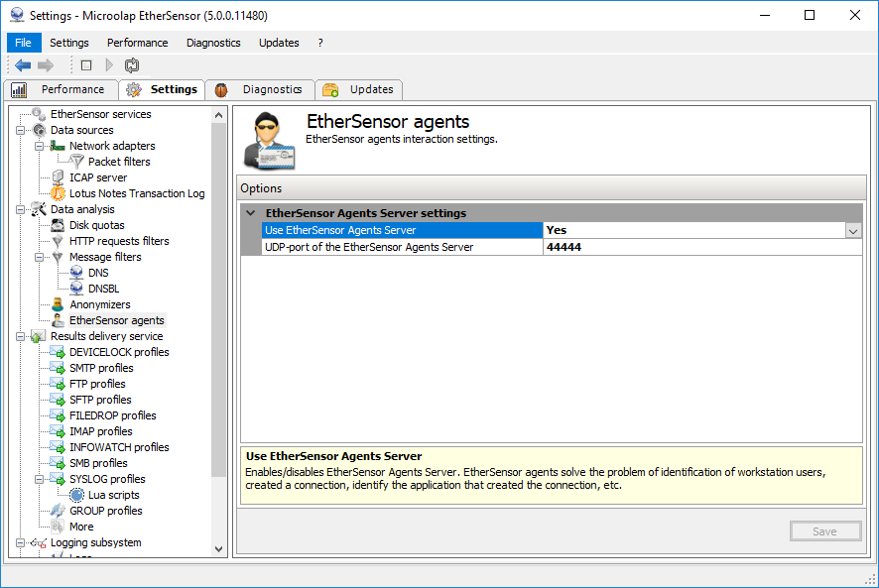Viewport: 879px width, 588px height.
Task: Collapse the SYSLOG profiles tree node
Action: (x=40, y=479)
